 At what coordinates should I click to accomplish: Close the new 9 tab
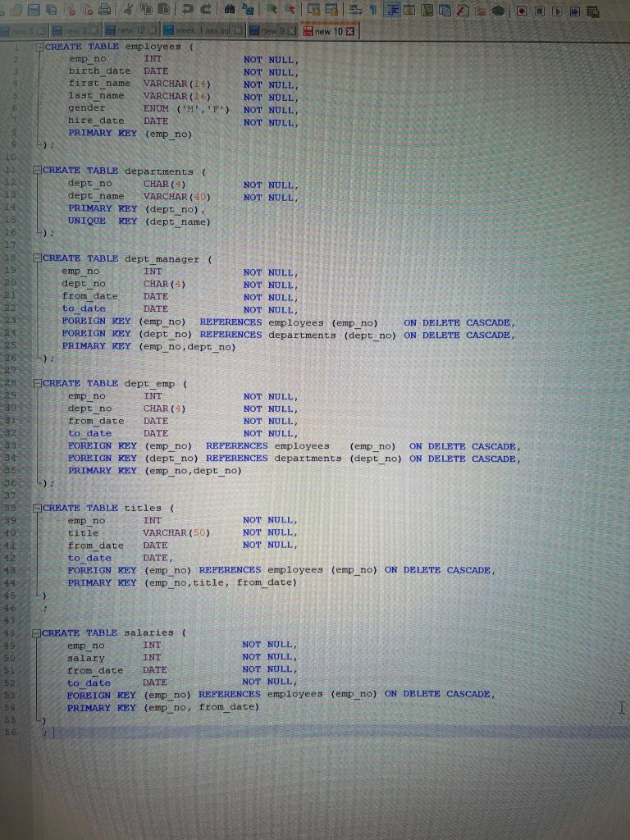coord(292,31)
